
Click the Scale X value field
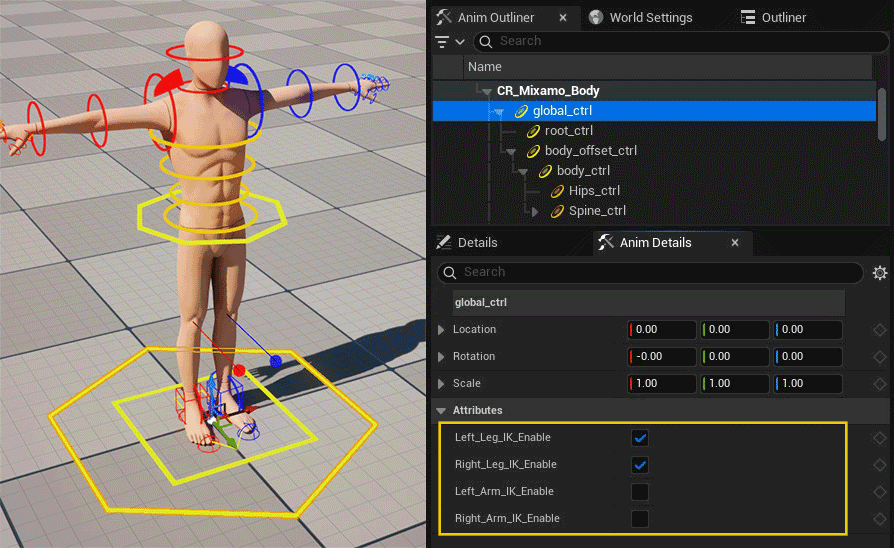(x=664, y=384)
